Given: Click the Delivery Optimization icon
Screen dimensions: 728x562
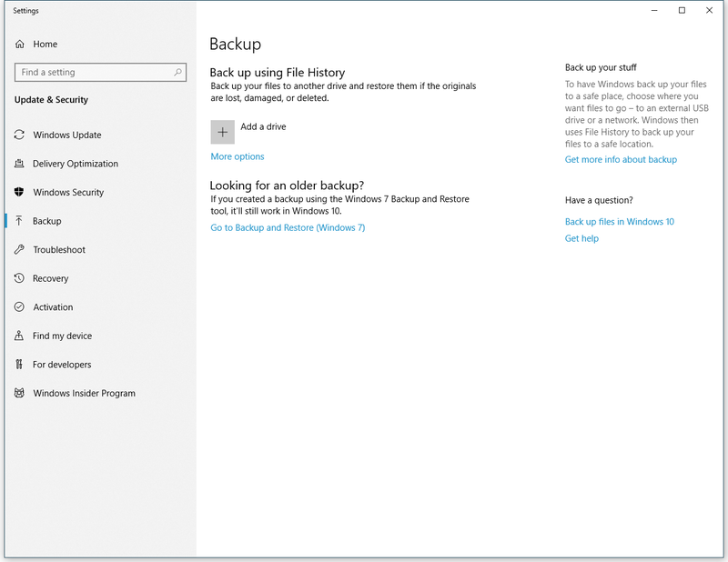Looking at the screenshot, I should click(19, 164).
